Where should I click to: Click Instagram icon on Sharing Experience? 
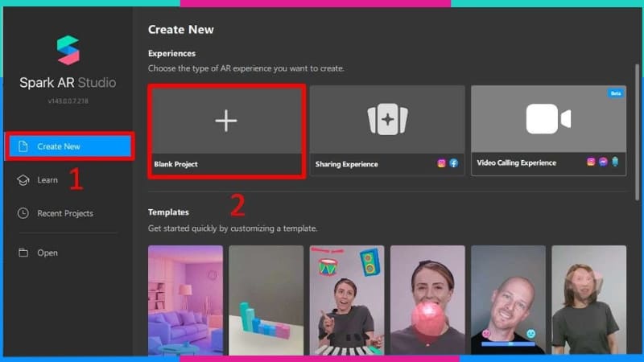click(x=441, y=163)
